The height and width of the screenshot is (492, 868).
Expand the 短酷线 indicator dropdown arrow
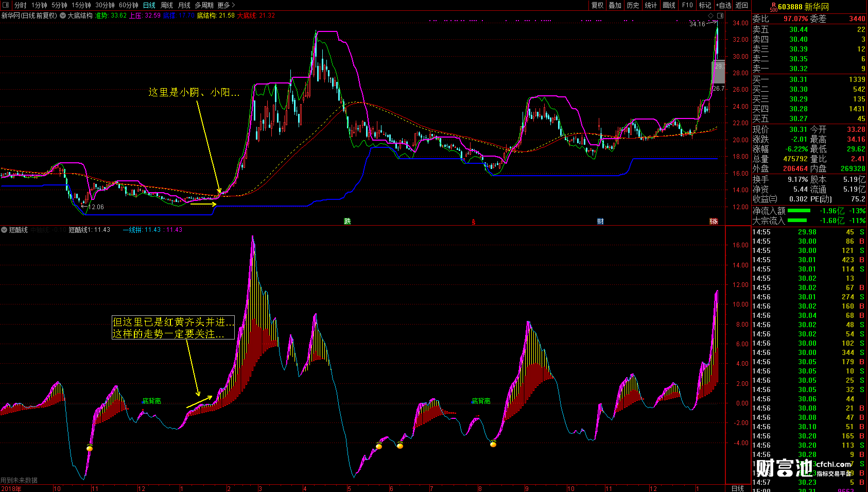point(4,230)
